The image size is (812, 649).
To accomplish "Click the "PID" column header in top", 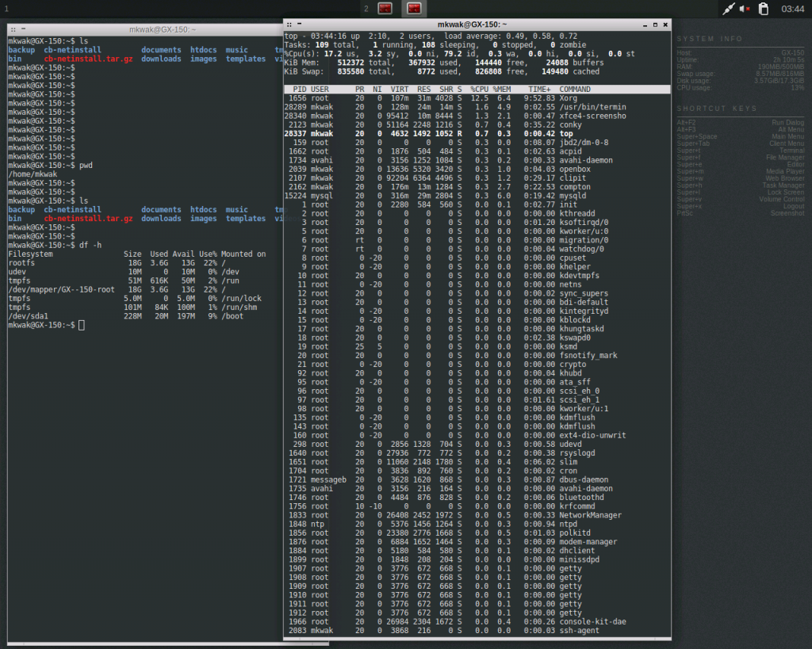I will [299, 90].
